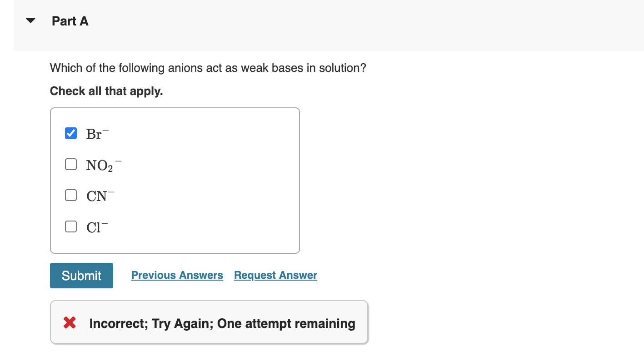Viewport: 644px width, 352px height.
Task: Click the red X incorrect icon
Action: click(x=69, y=323)
